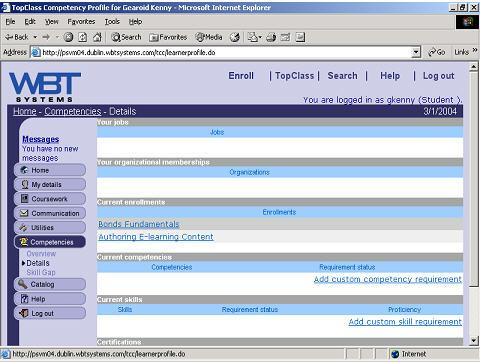This screenshot has height=364, width=483.
Task: Click the Log out top navigation link
Action: (x=438, y=76)
